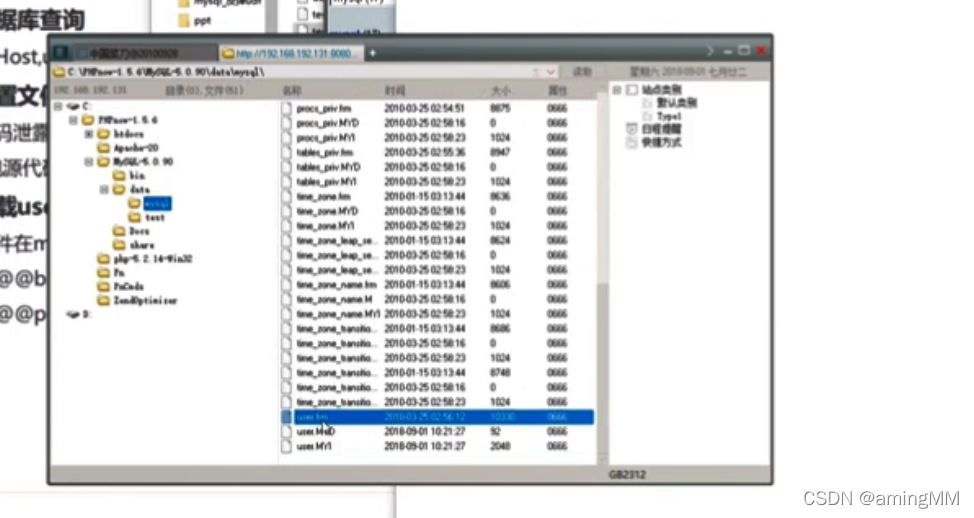
Task: Collapse the PNPnow-1.5.6 tree node
Action: [73, 120]
